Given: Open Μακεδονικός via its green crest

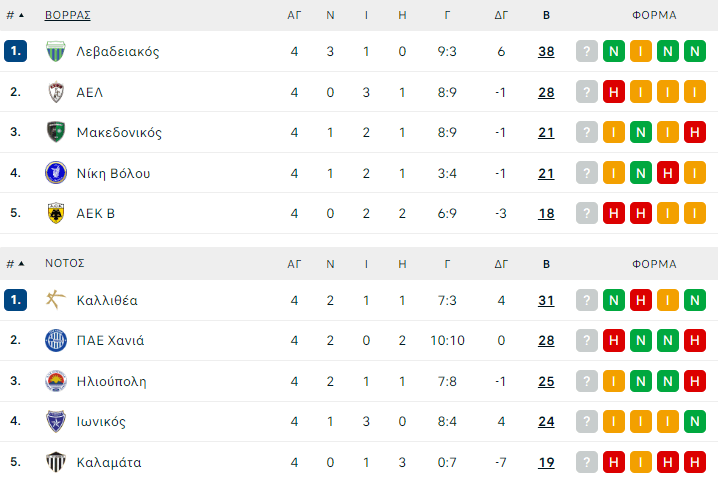Looking at the screenshot, I should tap(56, 132).
